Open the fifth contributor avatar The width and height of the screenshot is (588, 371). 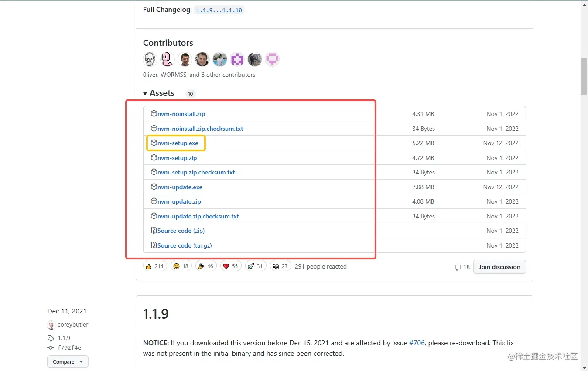point(220,59)
